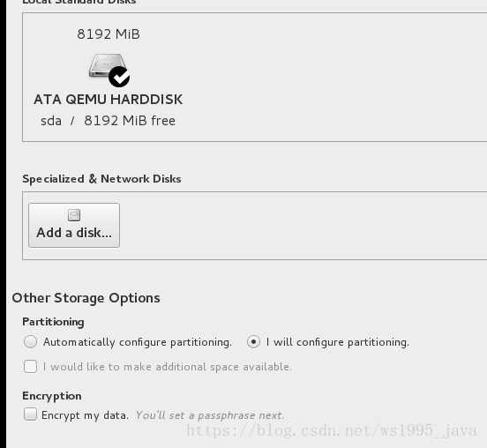Enable the Encrypt my data checkbox
This screenshot has width=487, height=448.
point(30,414)
